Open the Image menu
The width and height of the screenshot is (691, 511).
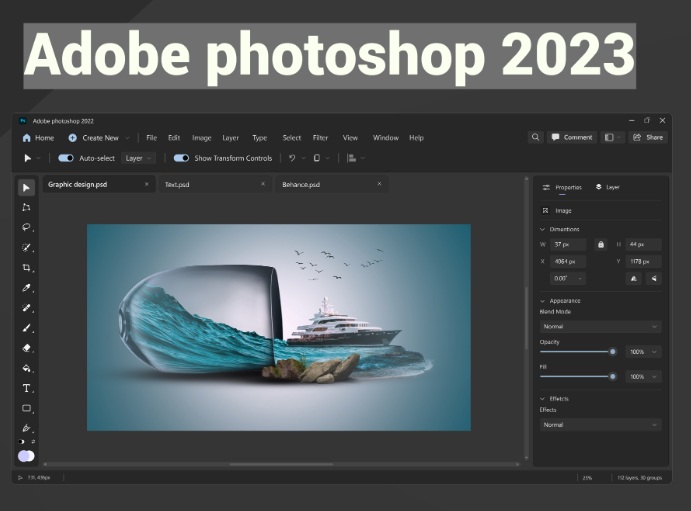pyautogui.click(x=202, y=138)
